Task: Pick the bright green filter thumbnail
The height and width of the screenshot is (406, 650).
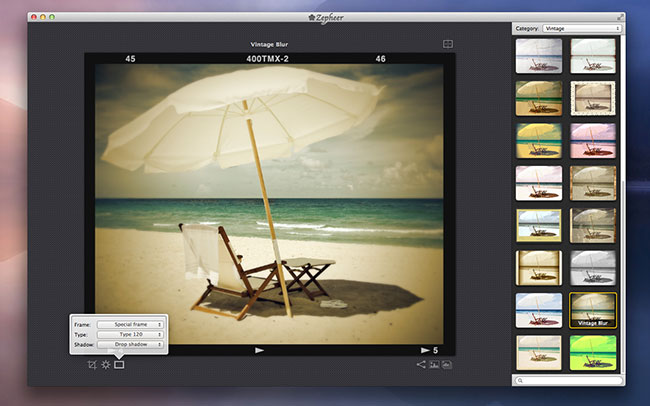Action: [593, 352]
